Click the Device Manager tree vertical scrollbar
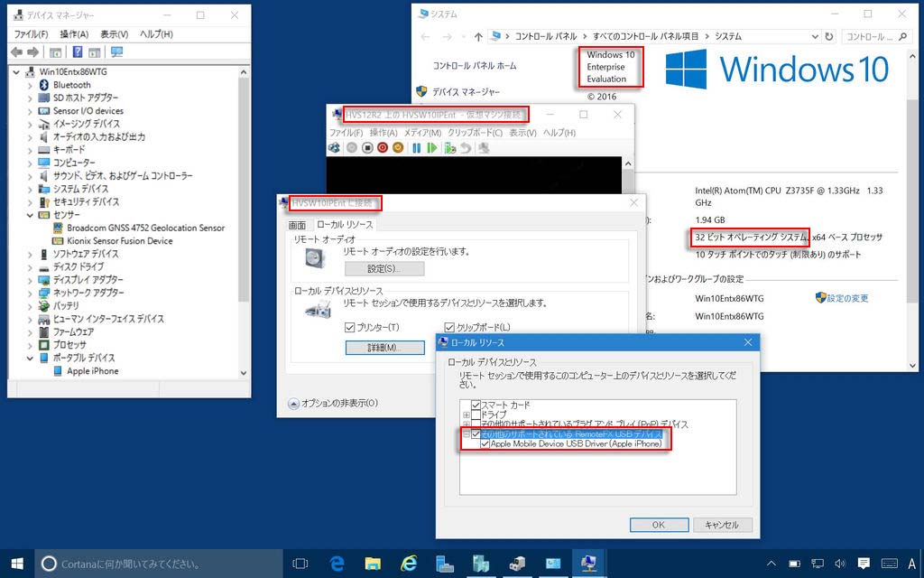Image resolution: width=924 pixels, height=578 pixels. [x=244, y=222]
